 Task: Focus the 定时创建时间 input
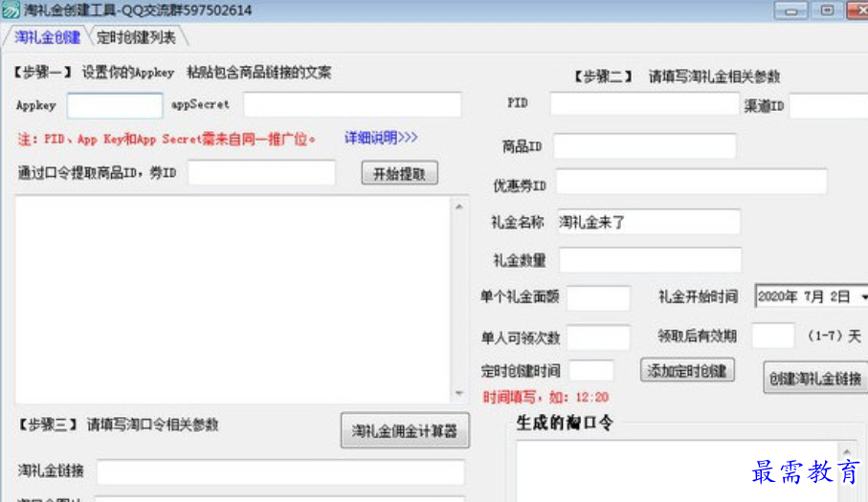(591, 370)
